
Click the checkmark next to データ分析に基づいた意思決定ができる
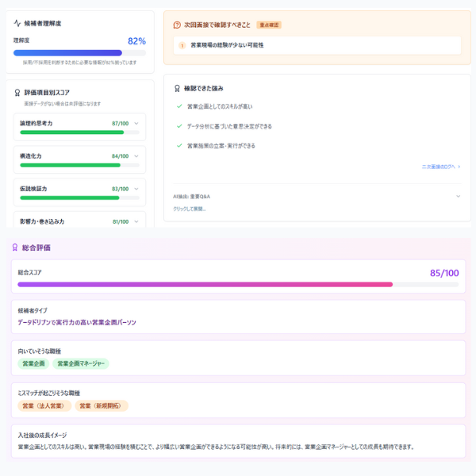(179, 126)
